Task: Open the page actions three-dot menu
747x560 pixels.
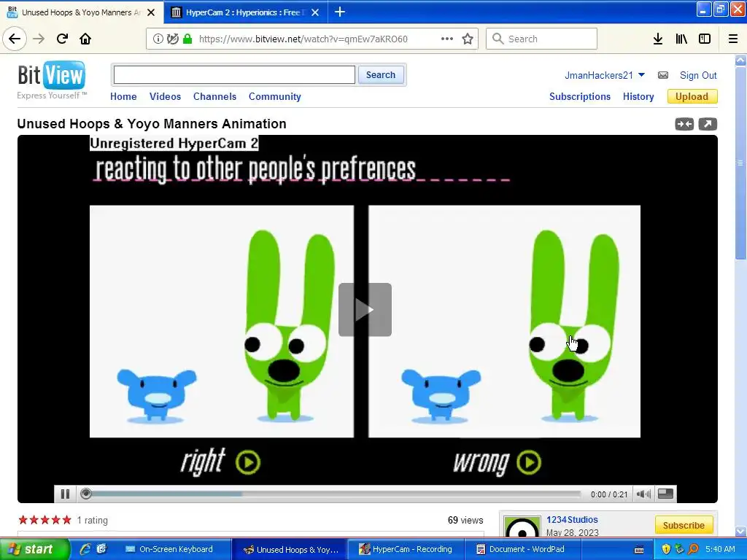Action: pyautogui.click(x=447, y=39)
